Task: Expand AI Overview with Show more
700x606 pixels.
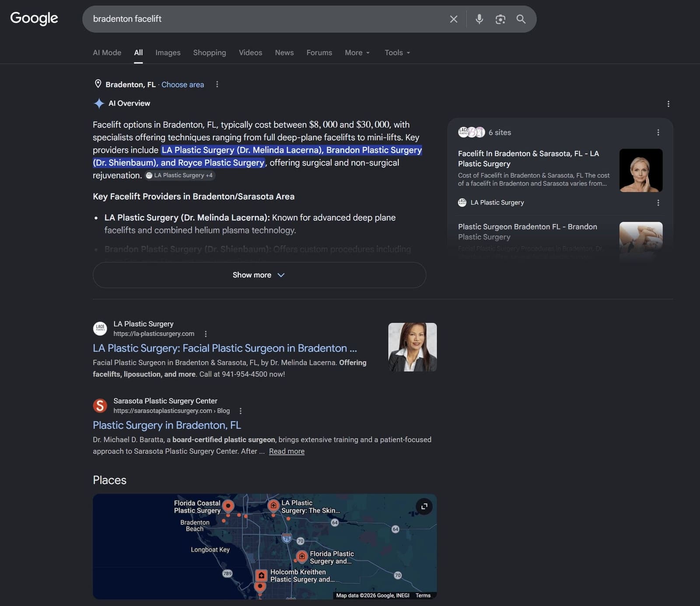Action: click(259, 275)
